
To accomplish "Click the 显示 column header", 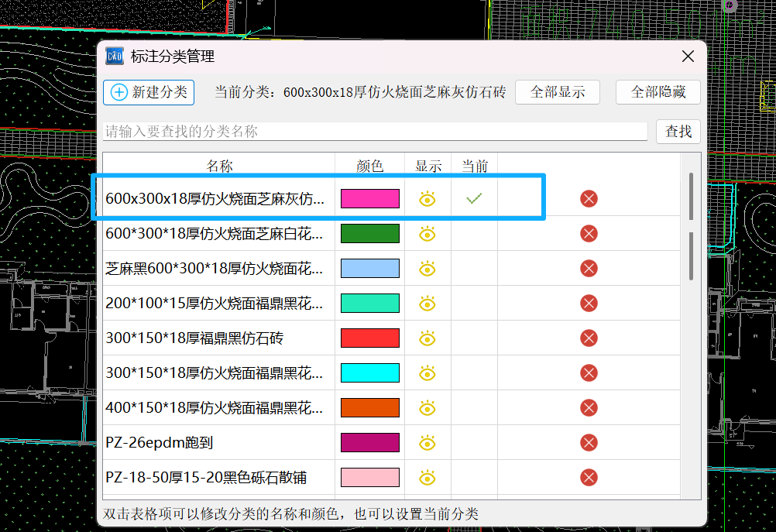I will point(427,166).
